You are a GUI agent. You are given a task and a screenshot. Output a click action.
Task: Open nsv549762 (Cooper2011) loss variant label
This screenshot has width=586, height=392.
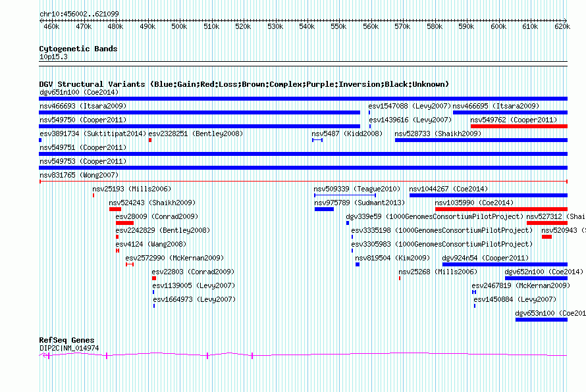click(x=514, y=120)
